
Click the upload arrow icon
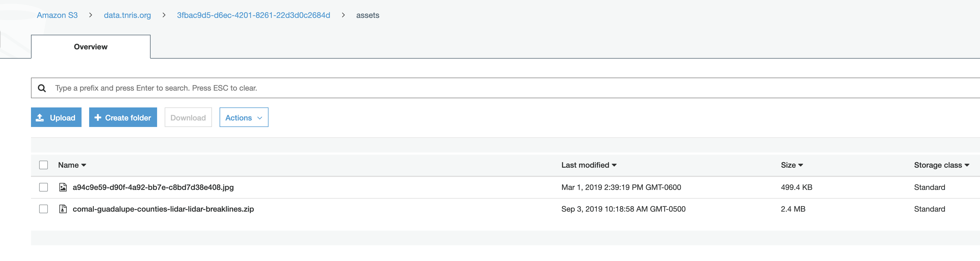[x=40, y=118]
